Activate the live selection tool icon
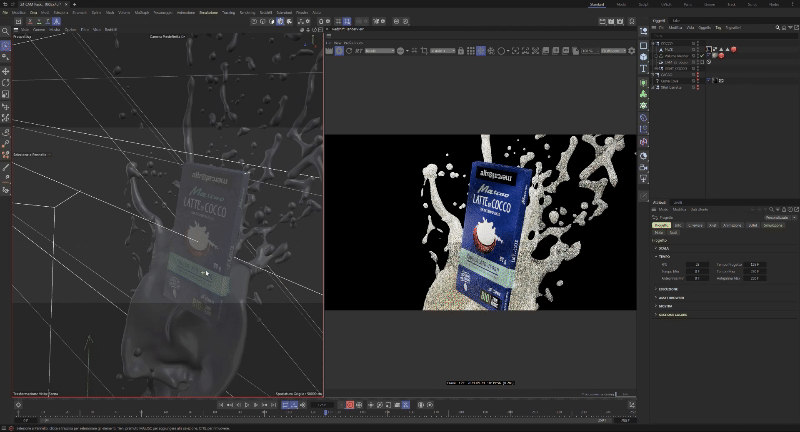This screenshot has height=432, width=800. (x=6, y=45)
